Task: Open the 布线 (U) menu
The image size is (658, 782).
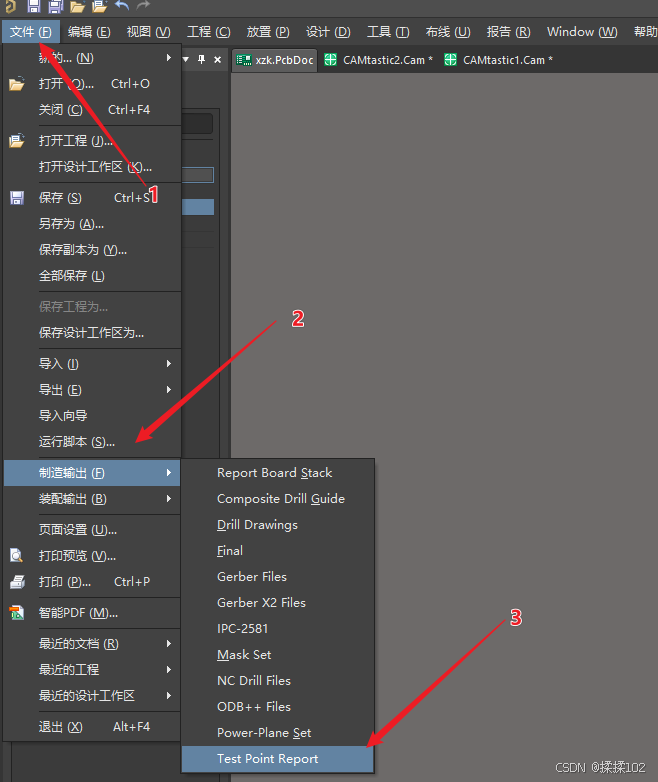Action: coord(447,32)
